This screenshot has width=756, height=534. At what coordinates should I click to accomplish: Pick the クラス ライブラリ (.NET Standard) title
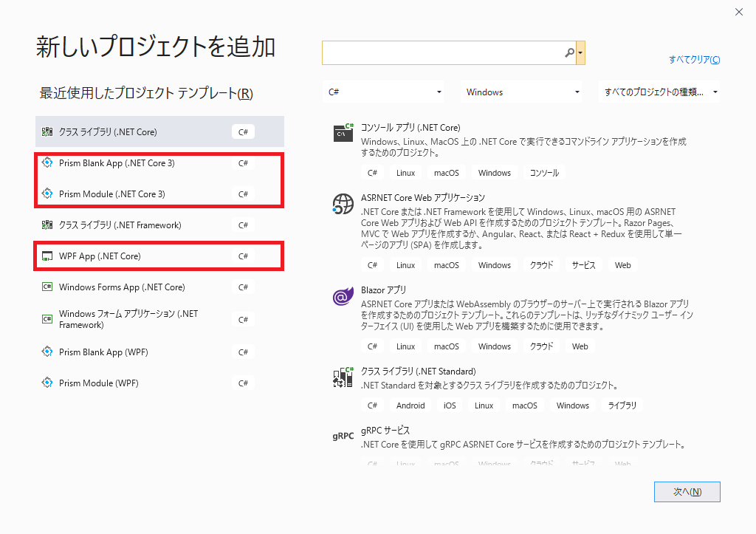[x=419, y=371]
